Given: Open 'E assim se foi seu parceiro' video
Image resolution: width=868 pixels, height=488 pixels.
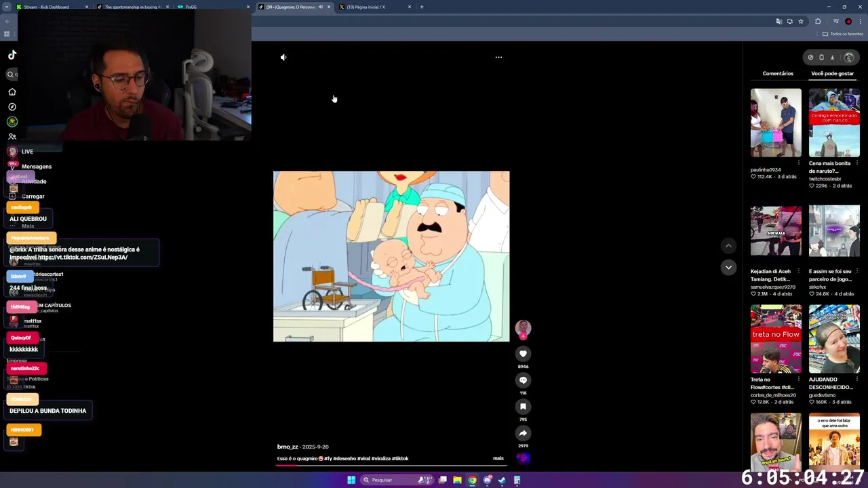Looking at the screenshot, I should (834, 231).
